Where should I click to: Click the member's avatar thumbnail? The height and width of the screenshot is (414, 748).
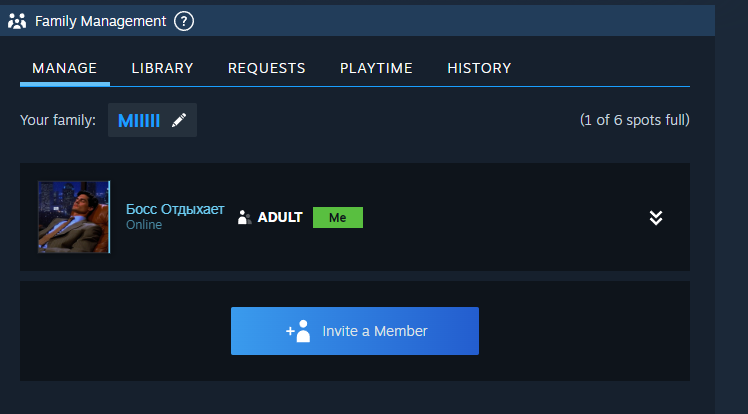coord(73,217)
